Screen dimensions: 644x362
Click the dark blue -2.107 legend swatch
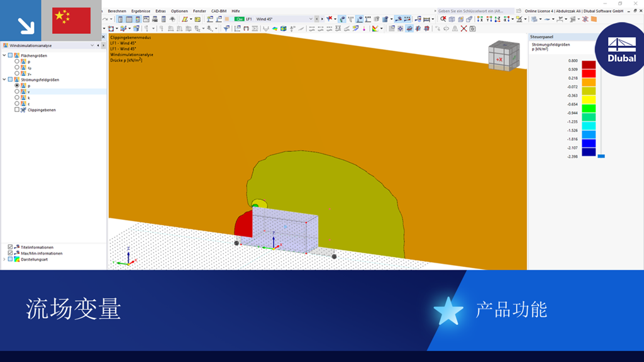point(589,152)
